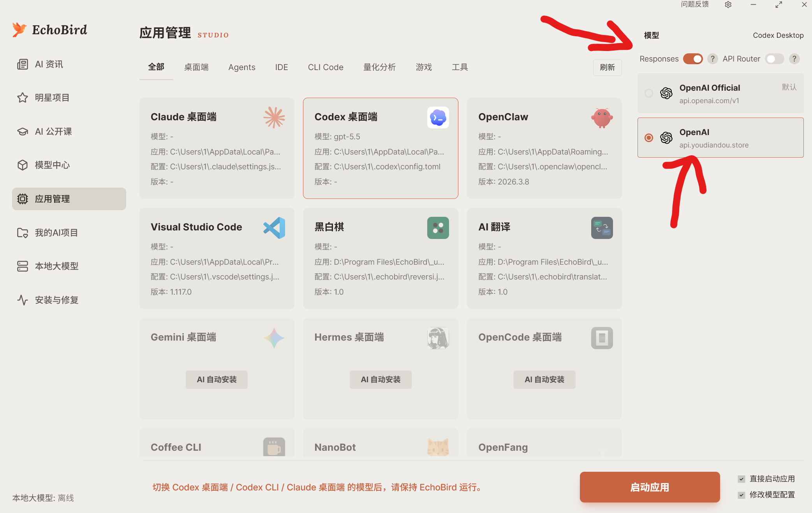Click the STUDIO label beside 应用管理 heading
812x513 pixels.
point(213,35)
